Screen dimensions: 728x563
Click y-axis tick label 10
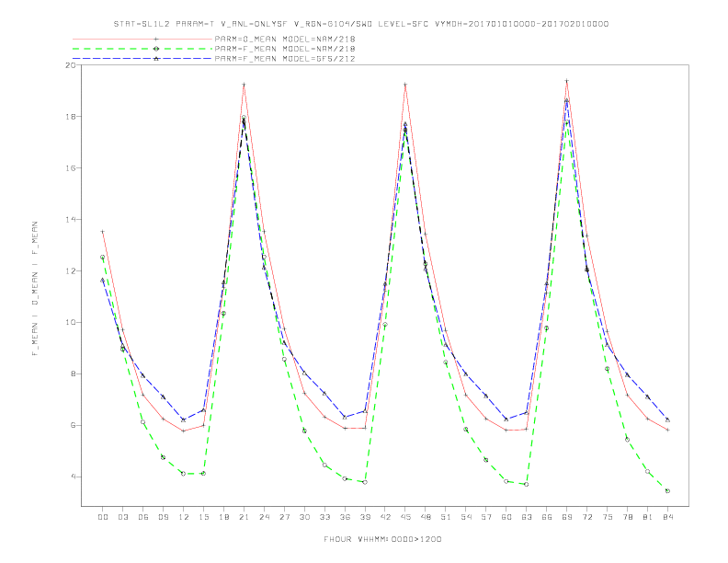[x=70, y=322]
